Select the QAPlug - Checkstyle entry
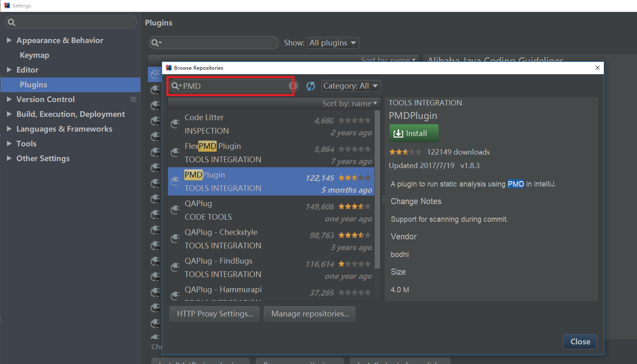637x364 pixels. [271, 239]
